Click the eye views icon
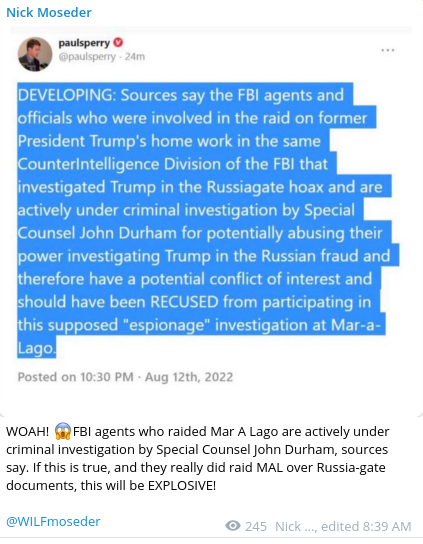 click(233, 526)
